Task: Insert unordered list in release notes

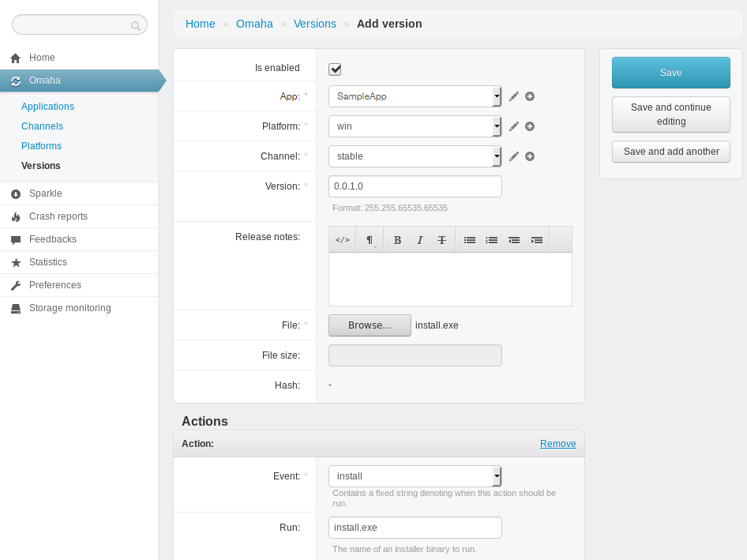Action: (470, 240)
